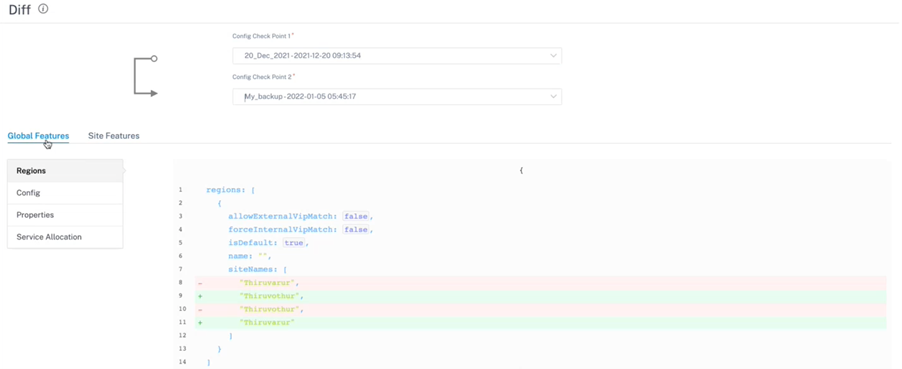Image resolution: width=902 pixels, height=369 pixels.
Task: Click the allowExternalVipMatch false value
Action: pos(356,216)
